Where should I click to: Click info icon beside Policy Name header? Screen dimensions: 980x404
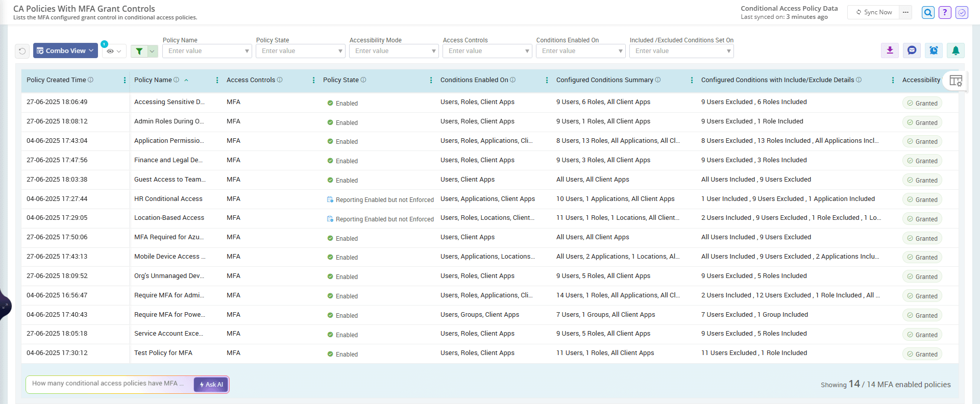(x=177, y=80)
